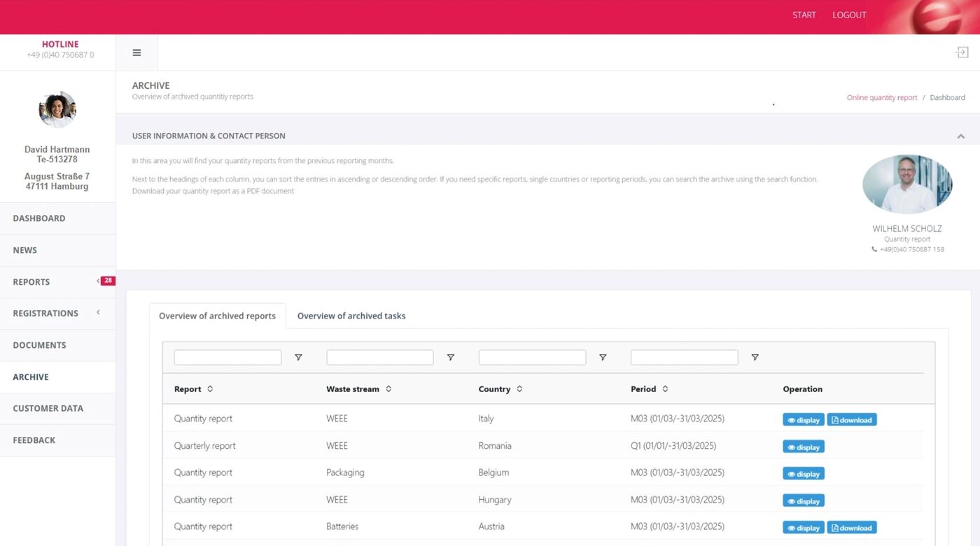The width and height of the screenshot is (980, 546).
Task: Toggle sort order on the Country column
Action: coord(519,388)
